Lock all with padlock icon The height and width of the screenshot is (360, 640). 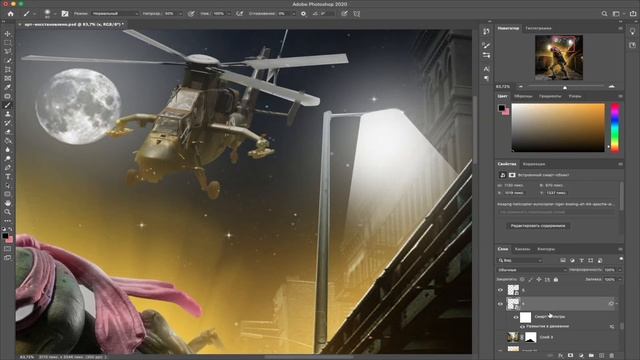(556, 280)
